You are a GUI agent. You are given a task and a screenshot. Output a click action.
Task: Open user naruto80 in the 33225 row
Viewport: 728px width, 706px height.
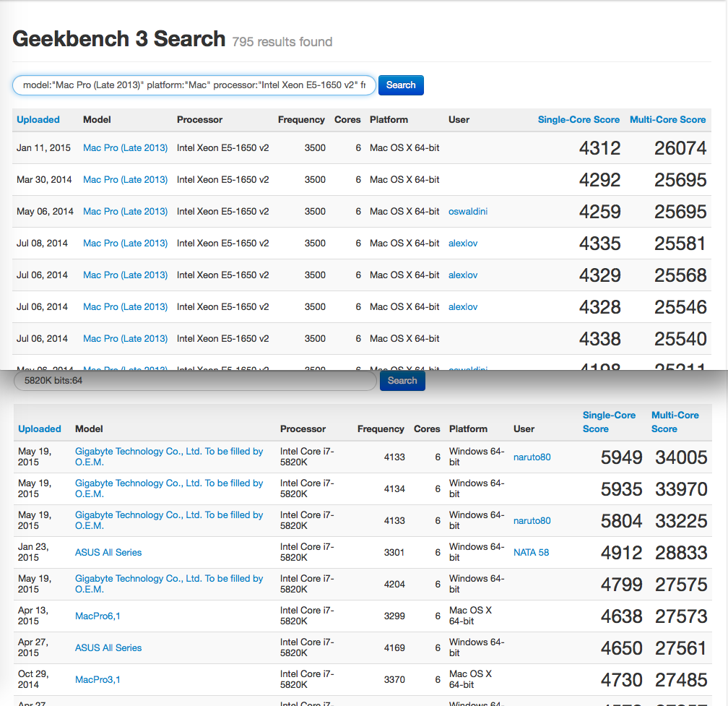pos(532,521)
